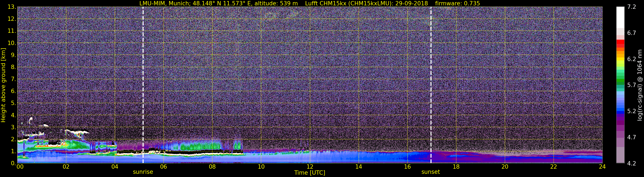Click the white top segment of the colorbar
Image resolution: width=644 pixels, height=177 pixels.
click(x=620, y=17)
